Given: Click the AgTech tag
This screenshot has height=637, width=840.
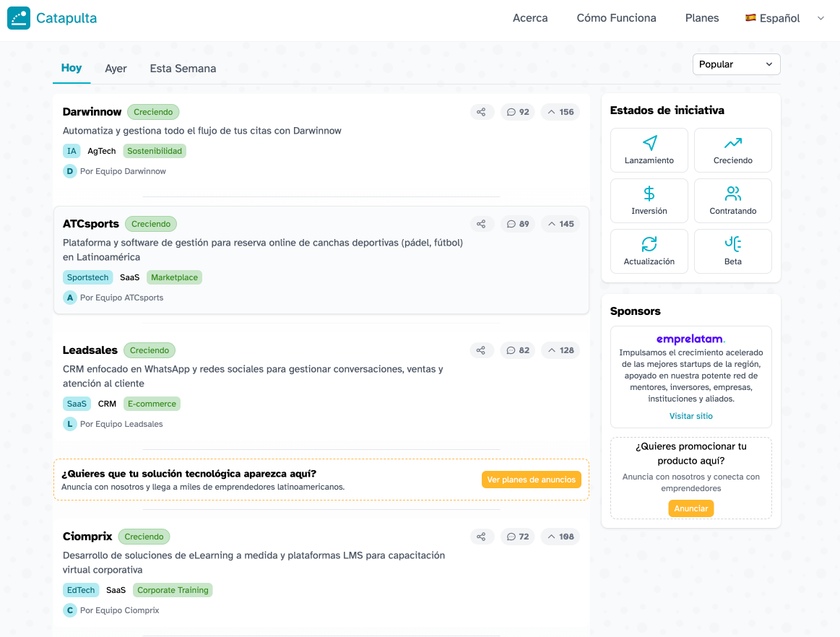Looking at the screenshot, I should coord(102,151).
